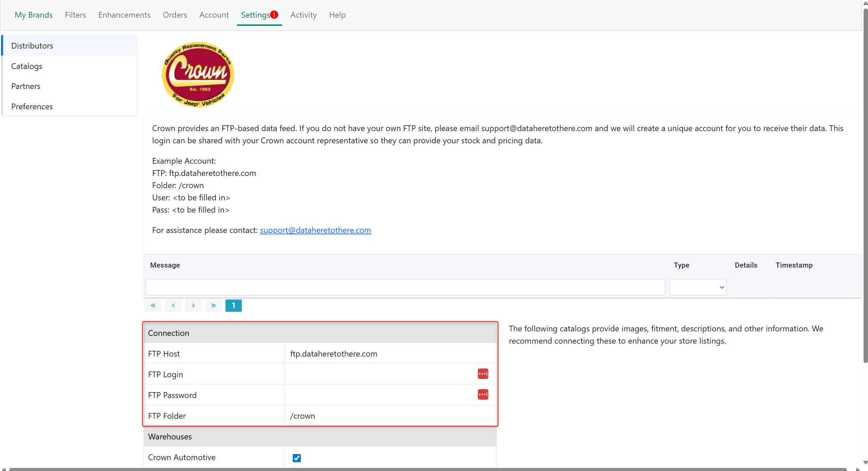Click the password manager icon in FTP Password
The height and width of the screenshot is (471, 868).
[483, 395]
